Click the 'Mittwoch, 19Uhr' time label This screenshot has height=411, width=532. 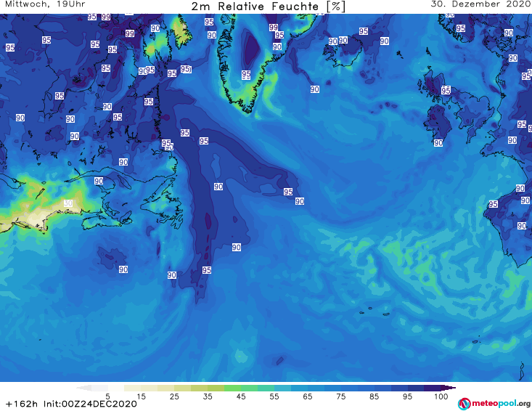(45, 4)
